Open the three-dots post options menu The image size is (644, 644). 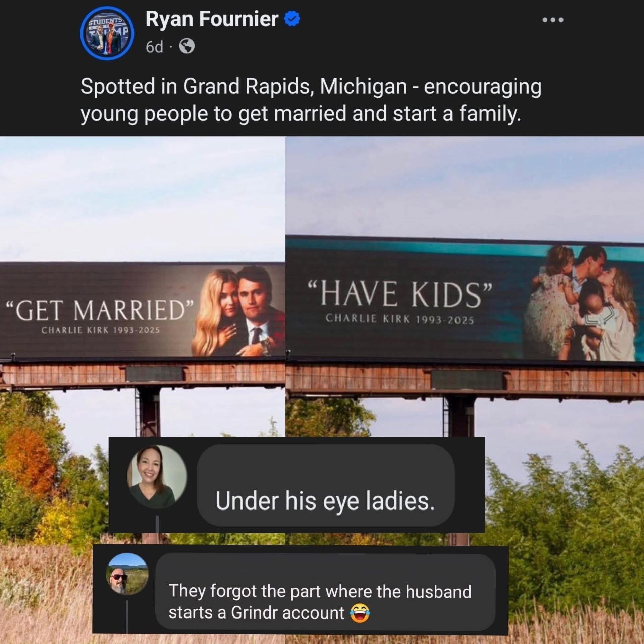point(553,20)
